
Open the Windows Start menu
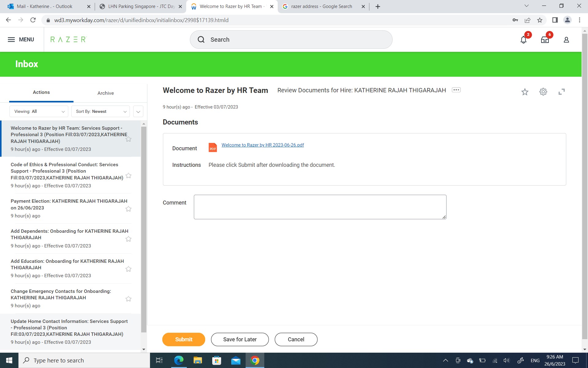pyautogui.click(x=9, y=360)
